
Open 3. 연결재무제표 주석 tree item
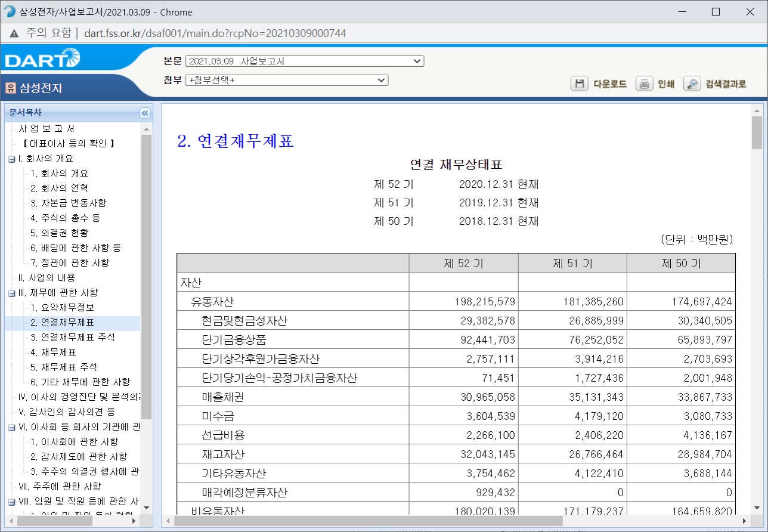coord(73,338)
